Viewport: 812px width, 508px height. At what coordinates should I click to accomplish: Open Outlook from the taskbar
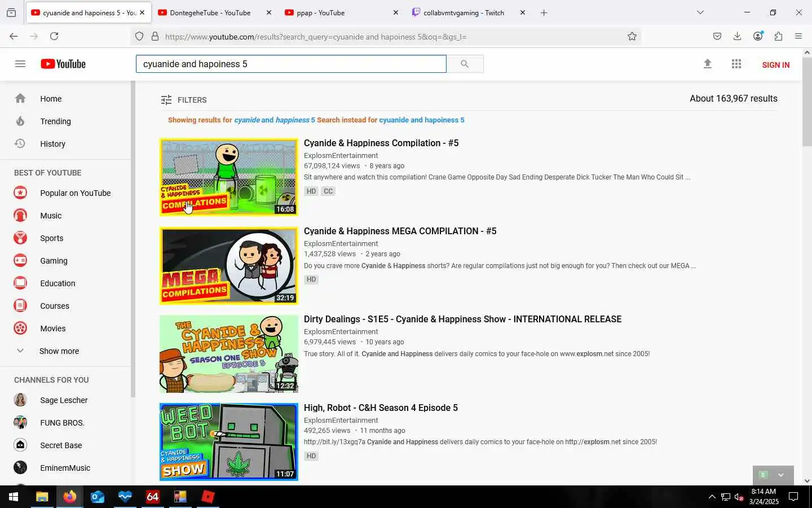[x=97, y=497]
